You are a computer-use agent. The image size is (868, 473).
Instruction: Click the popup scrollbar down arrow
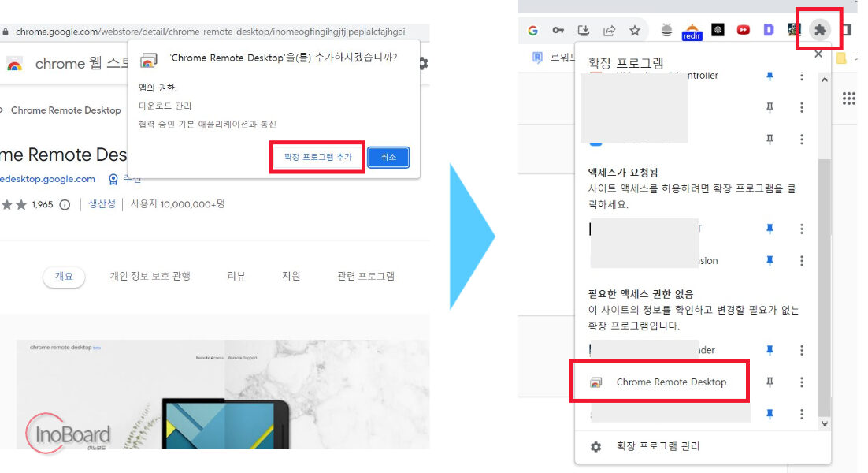[x=824, y=423]
